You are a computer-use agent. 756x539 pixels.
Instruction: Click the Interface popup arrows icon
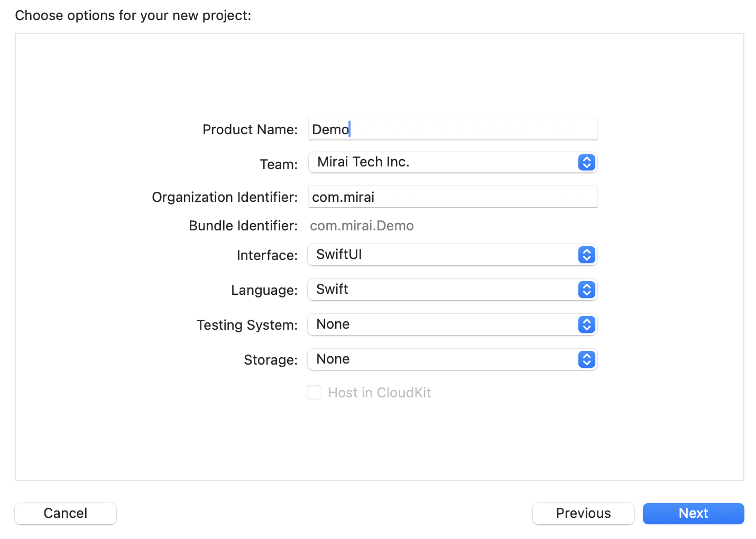click(x=587, y=255)
